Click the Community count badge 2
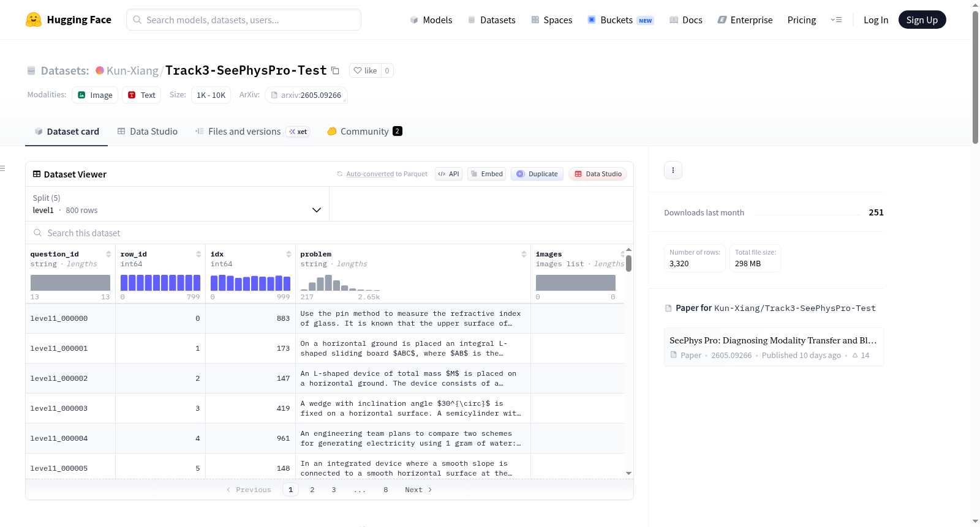The image size is (980, 527). pyautogui.click(x=398, y=131)
